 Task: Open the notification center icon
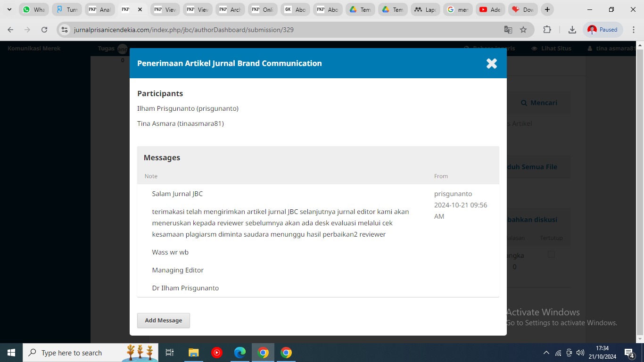(x=629, y=353)
